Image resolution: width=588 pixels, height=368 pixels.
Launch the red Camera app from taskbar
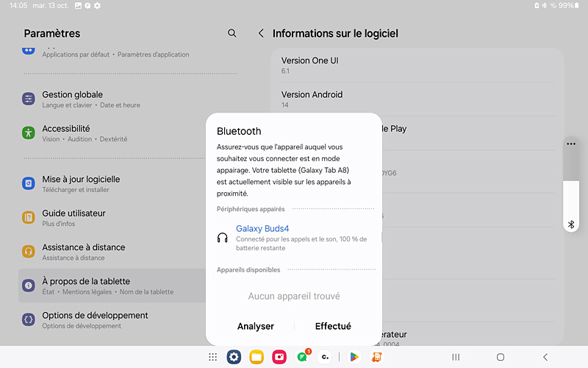[x=279, y=357]
